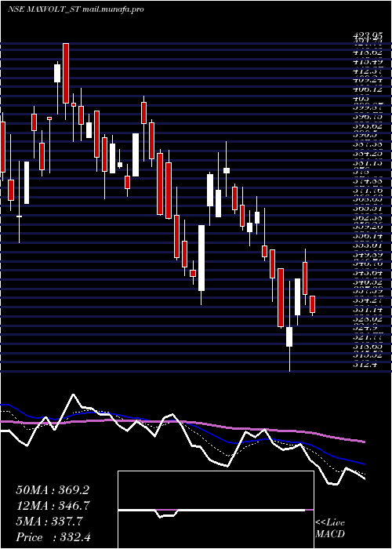The height and width of the screenshot is (549, 392).
Task: Click the 312.4 lowest price axis label
Action: tap(365, 365)
